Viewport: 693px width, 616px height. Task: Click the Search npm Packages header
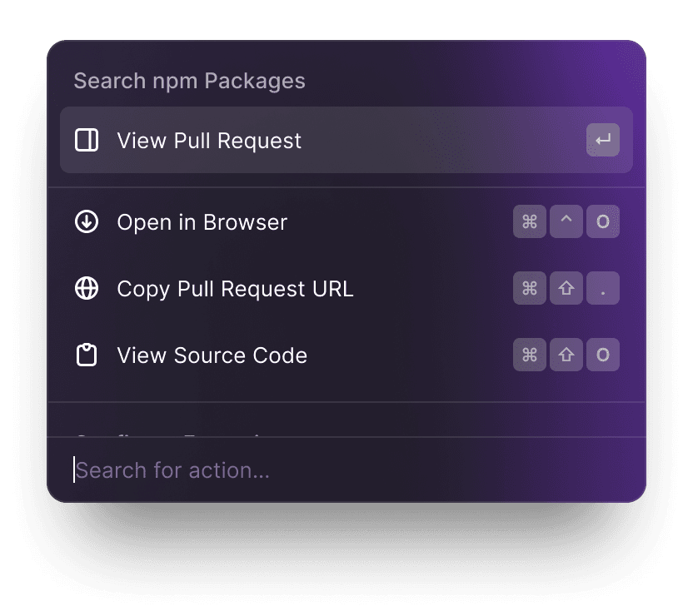[x=190, y=81]
